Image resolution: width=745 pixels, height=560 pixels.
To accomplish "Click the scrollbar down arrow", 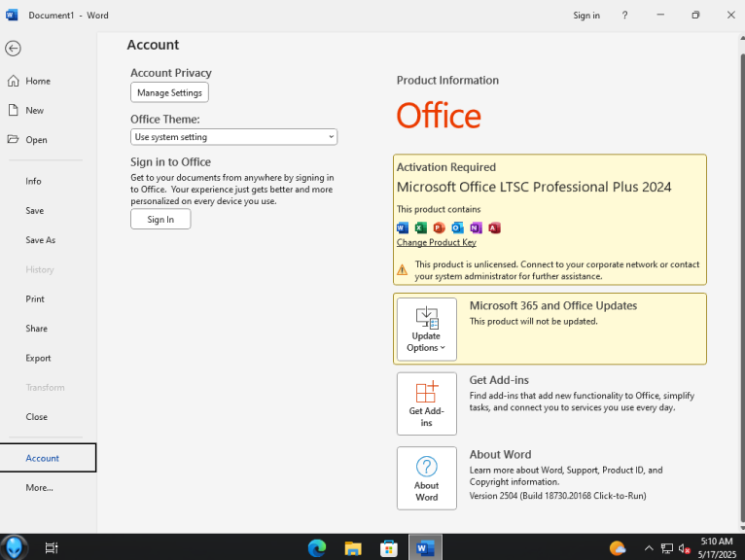I will [742, 528].
